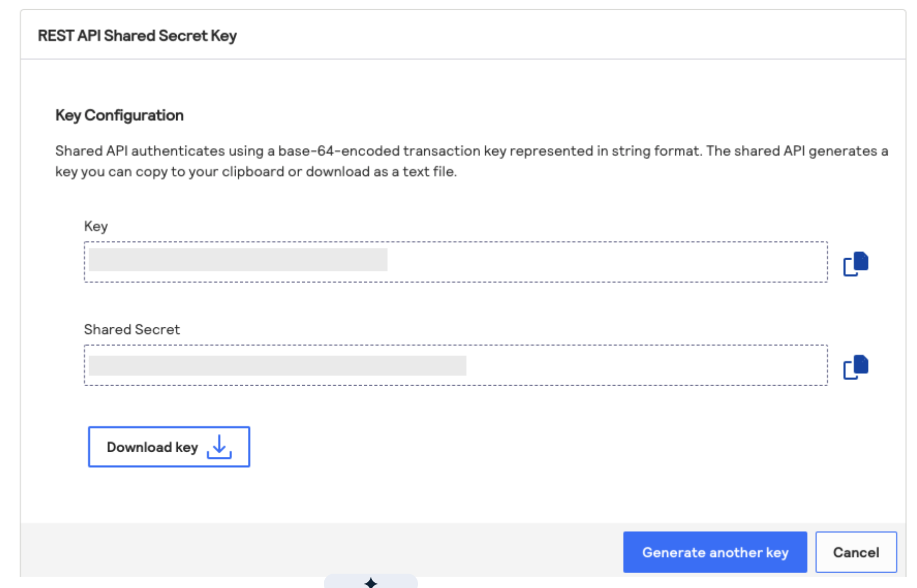
Task: Focus the blank area of Shared Secret field
Action: tap(647, 365)
